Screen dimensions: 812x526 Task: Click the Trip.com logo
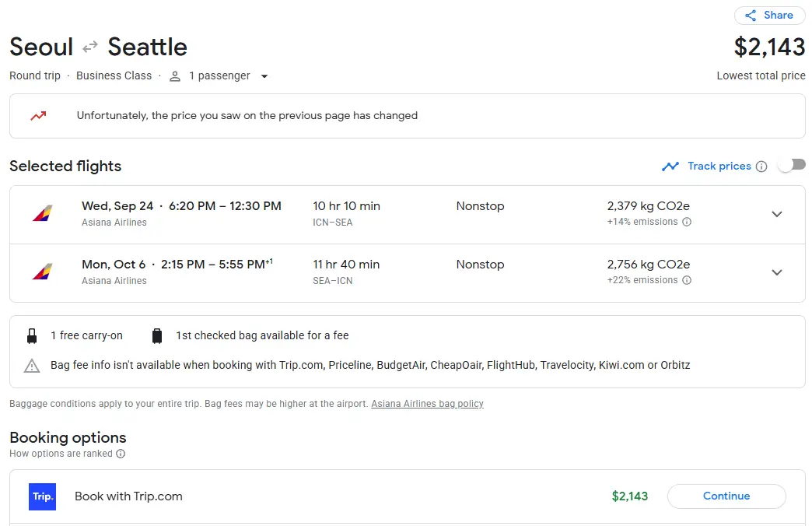pos(43,496)
